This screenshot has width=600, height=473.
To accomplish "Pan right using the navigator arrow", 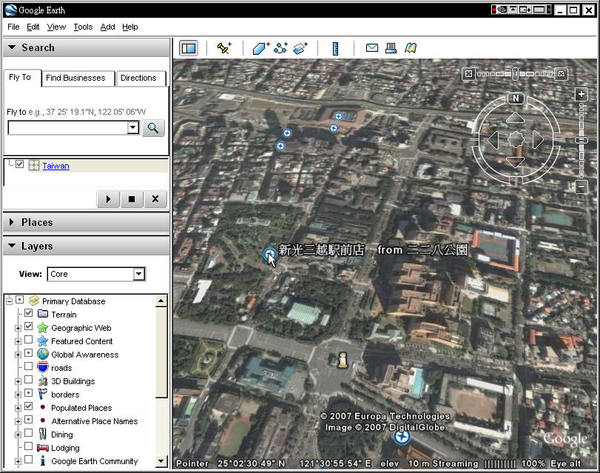I will pos(538,140).
